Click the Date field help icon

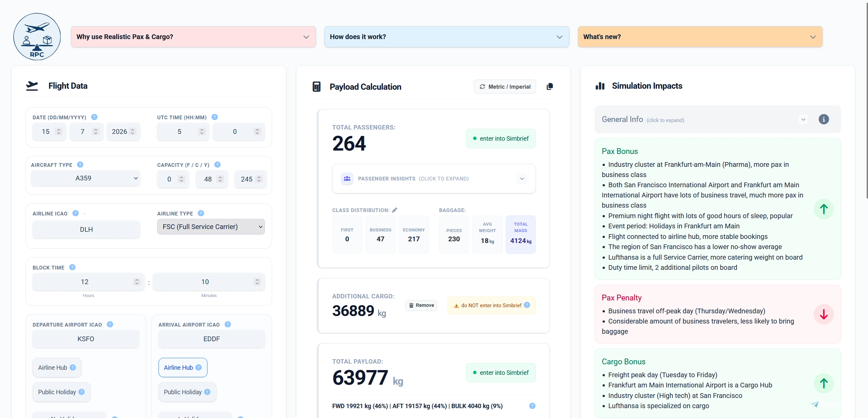point(94,117)
